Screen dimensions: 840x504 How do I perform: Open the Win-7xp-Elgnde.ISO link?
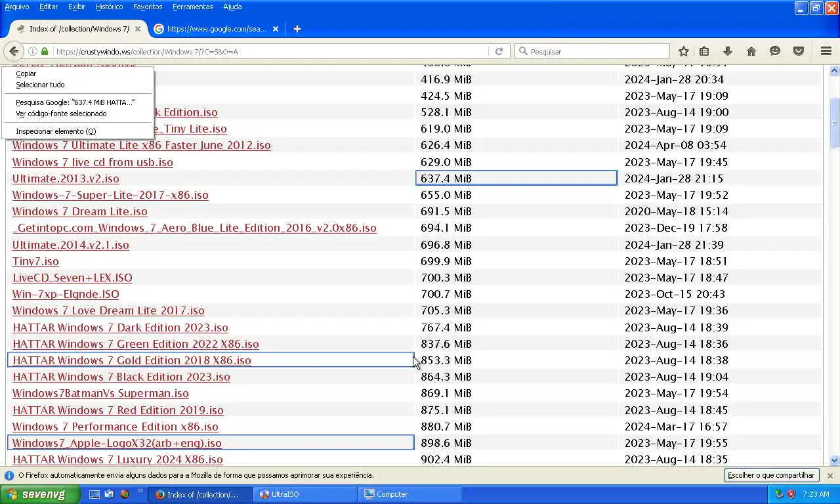[x=66, y=294]
